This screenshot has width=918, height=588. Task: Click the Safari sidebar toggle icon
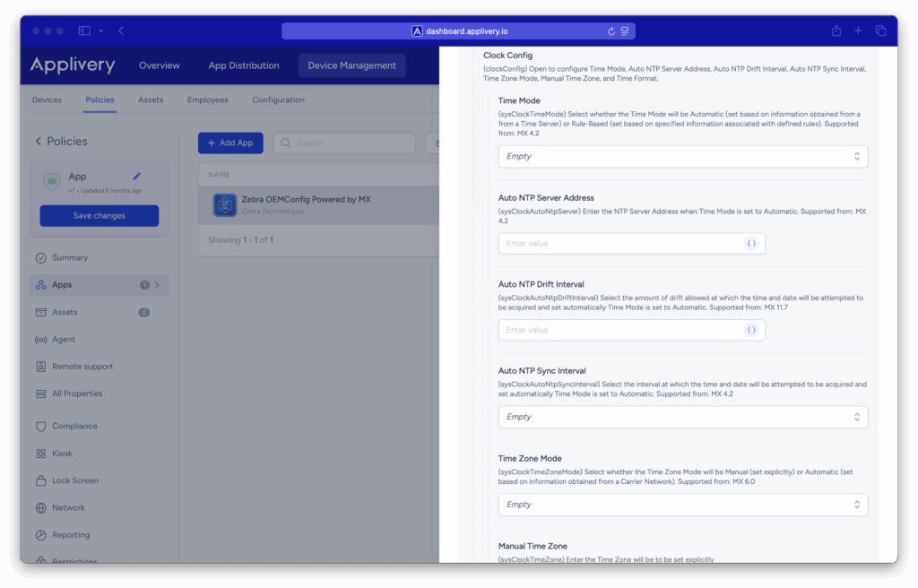(84, 30)
